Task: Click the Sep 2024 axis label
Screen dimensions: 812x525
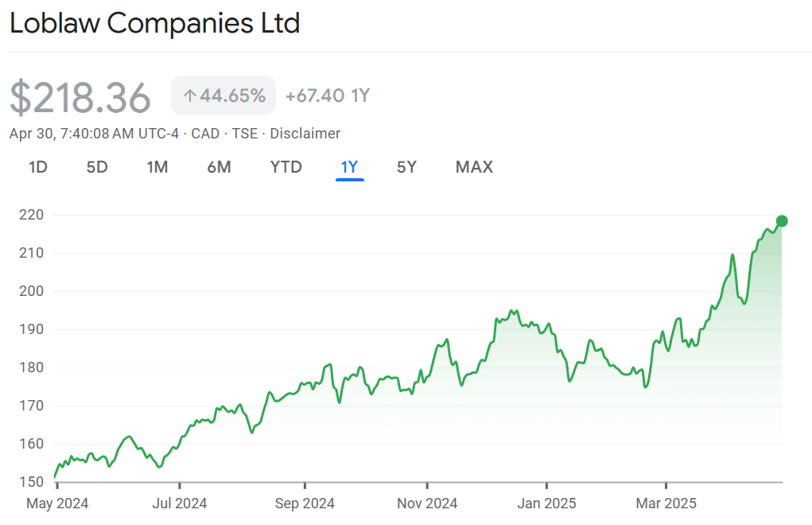Action: point(306,504)
